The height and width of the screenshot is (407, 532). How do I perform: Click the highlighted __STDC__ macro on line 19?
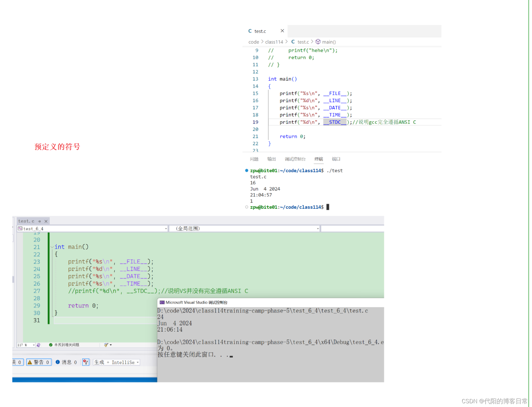335,122
